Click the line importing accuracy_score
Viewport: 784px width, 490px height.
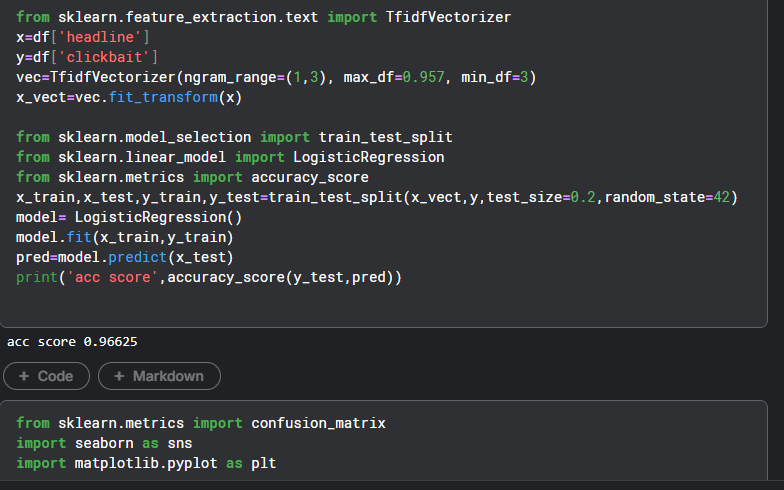(192, 177)
